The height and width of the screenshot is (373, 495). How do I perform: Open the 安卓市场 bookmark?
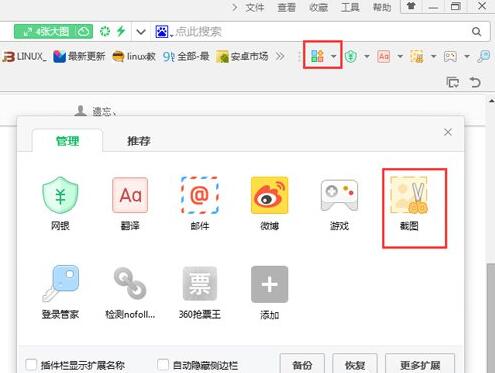[x=242, y=56]
